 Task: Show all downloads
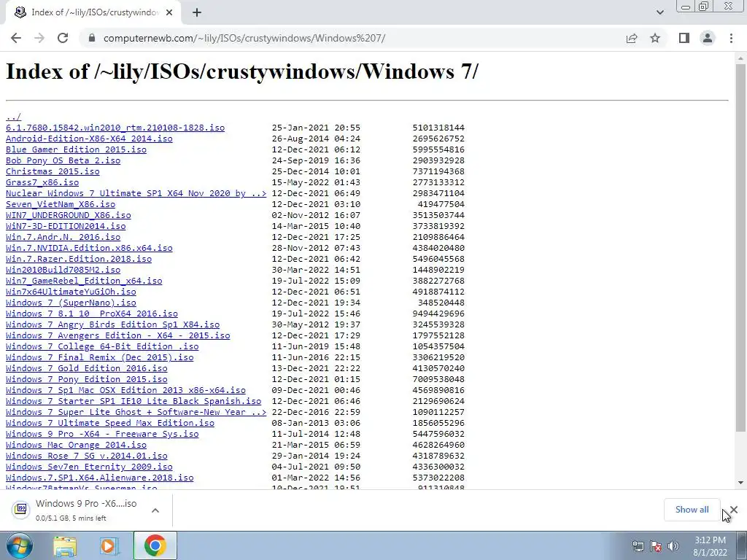pyautogui.click(x=692, y=510)
